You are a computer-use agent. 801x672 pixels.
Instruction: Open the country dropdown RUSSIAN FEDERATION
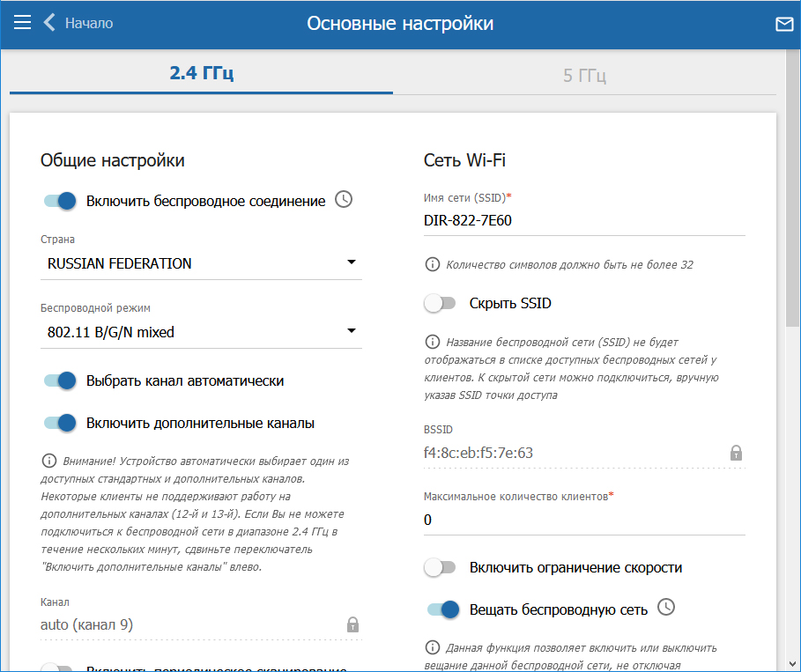(x=201, y=262)
